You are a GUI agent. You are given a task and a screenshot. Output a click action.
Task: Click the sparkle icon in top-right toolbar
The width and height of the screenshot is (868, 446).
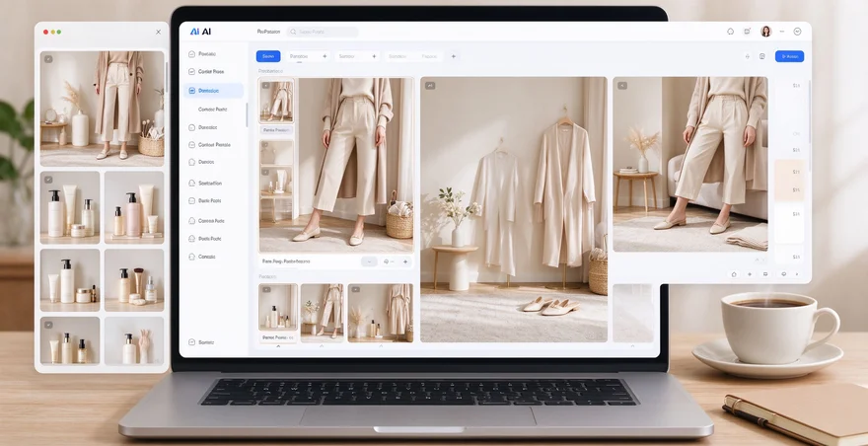[748, 56]
